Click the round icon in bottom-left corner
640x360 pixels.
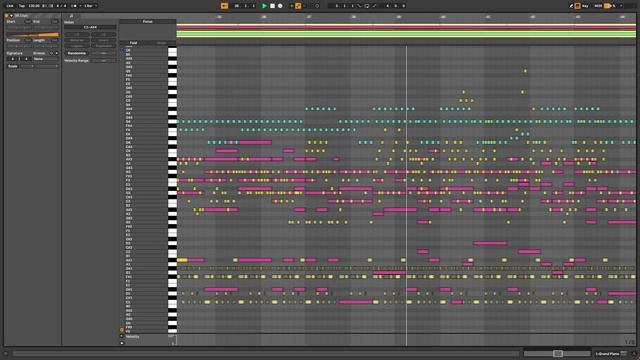[x=6, y=353]
